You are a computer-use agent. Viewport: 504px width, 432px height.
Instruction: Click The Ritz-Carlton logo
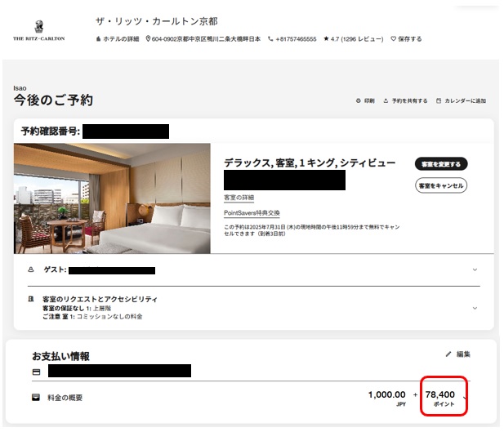point(39,31)
